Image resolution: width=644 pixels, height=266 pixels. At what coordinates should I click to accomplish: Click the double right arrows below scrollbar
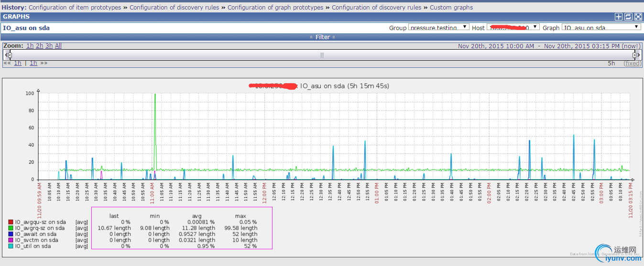point(44,63)
